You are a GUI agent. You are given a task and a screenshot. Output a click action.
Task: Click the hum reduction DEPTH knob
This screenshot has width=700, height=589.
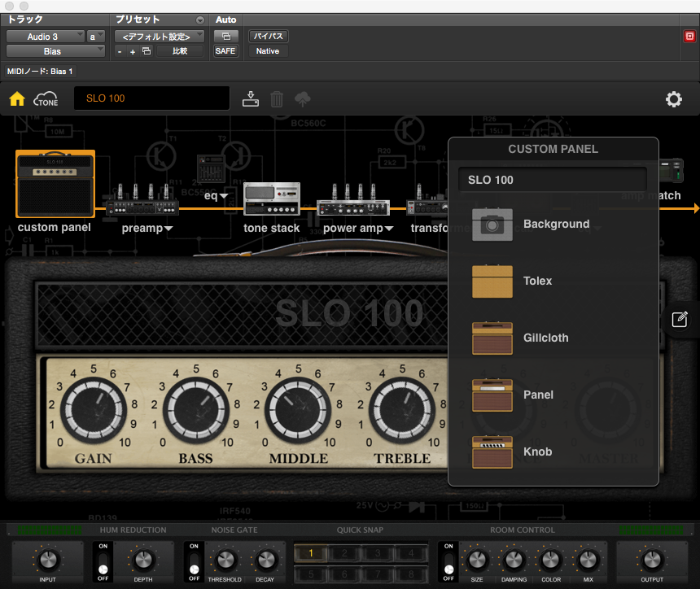[x=143, y=560]
